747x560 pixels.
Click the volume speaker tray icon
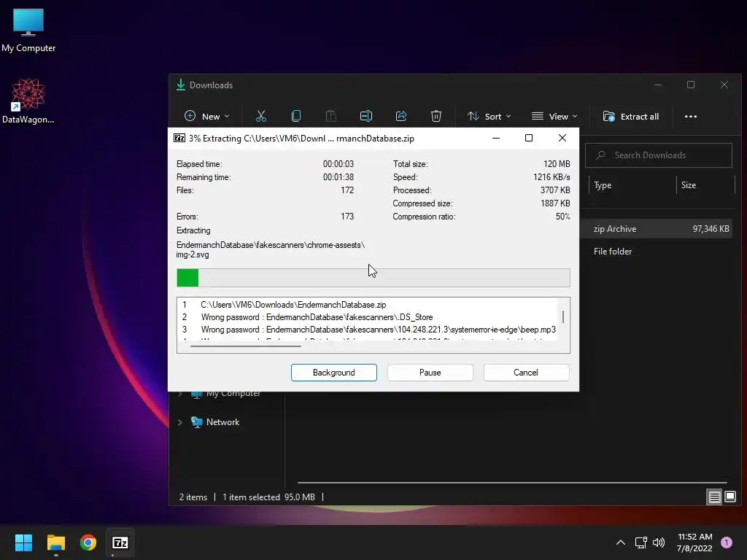point(659,542)
